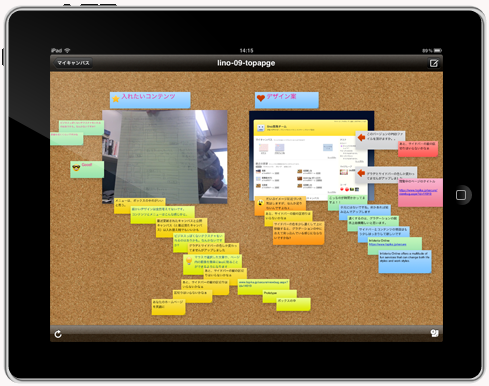Tap the Wi-Fi icon in status bar
The height and width of the screenshot is (386, 489).
[67, 51]
